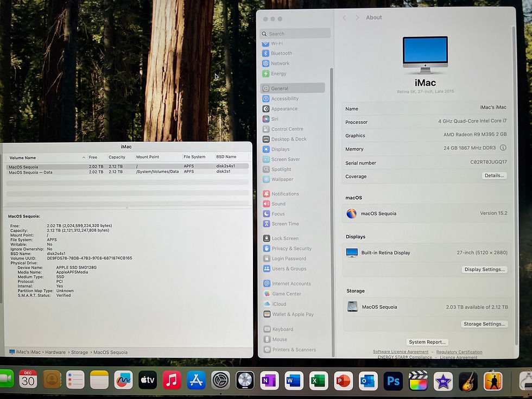
Task: Launch MainStage from the Dock
Action: tap(493, 381)
